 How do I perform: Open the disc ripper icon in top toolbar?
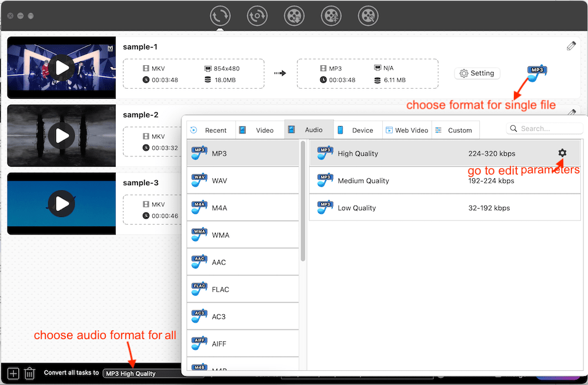(x=257, y=16)
